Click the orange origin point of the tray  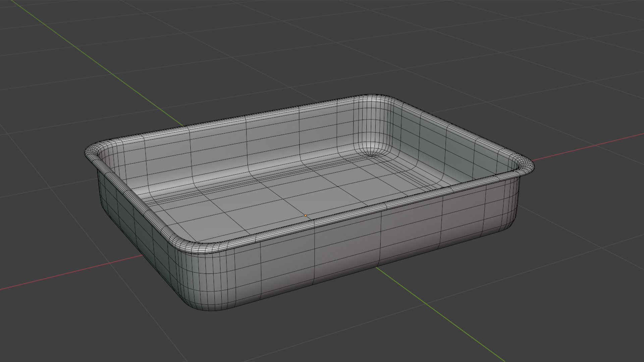pos(305,216)
